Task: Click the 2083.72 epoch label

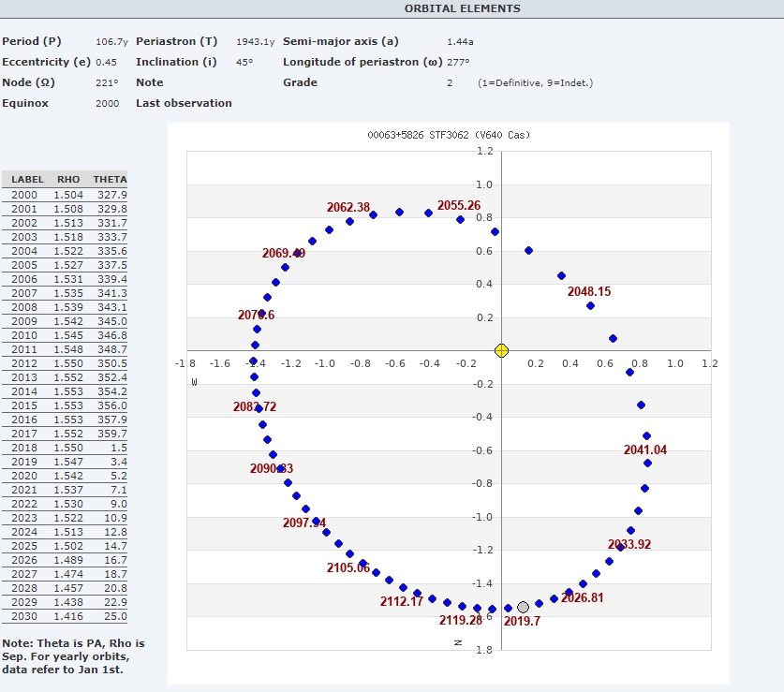Action: click(x=255, y=407)
